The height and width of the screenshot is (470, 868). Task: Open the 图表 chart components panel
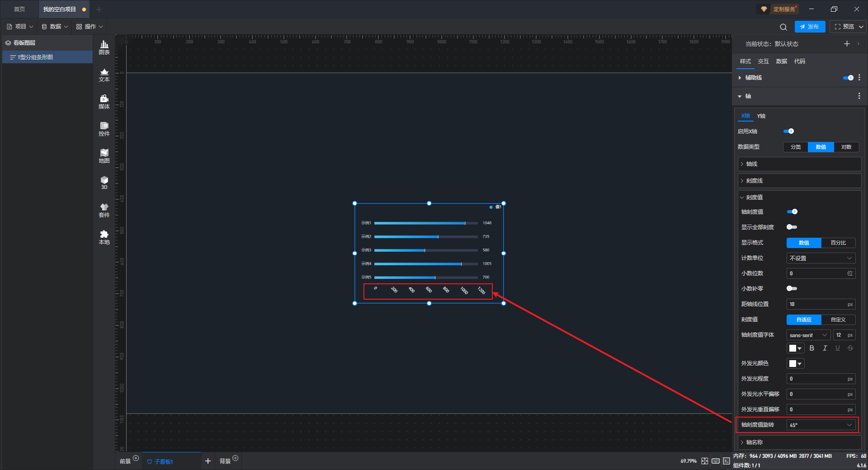pos(104,47)
